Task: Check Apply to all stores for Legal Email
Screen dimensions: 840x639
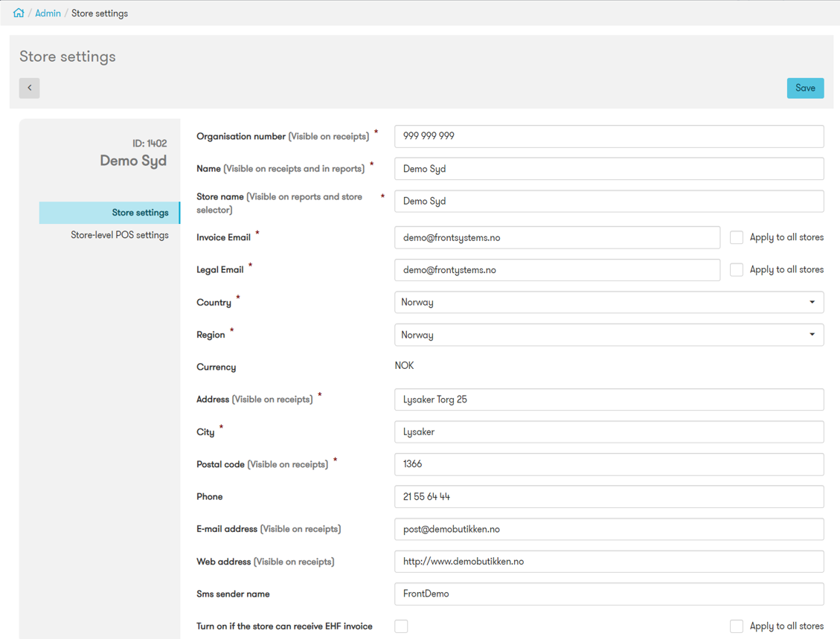Action: click(736, 270)
